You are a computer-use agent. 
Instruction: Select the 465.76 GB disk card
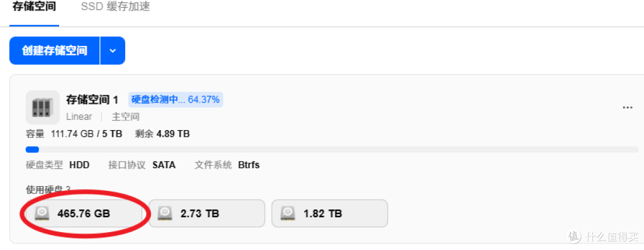pyautogui.click(x=84, y=214)
